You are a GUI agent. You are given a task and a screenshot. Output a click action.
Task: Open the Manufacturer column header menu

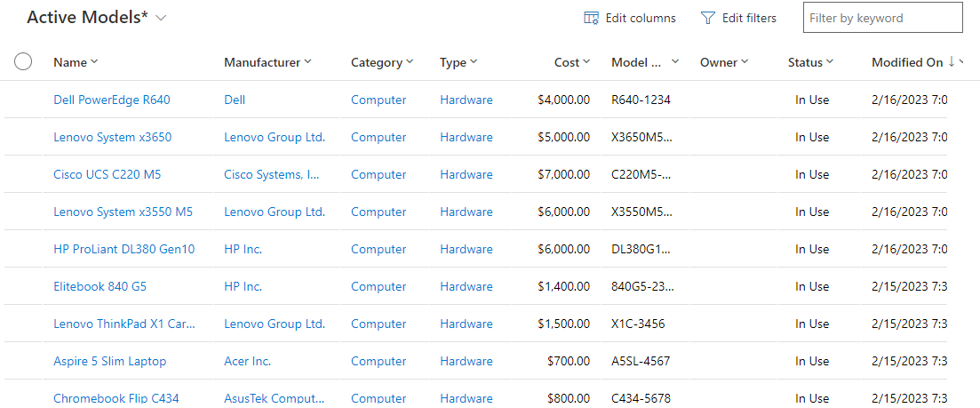307,61
